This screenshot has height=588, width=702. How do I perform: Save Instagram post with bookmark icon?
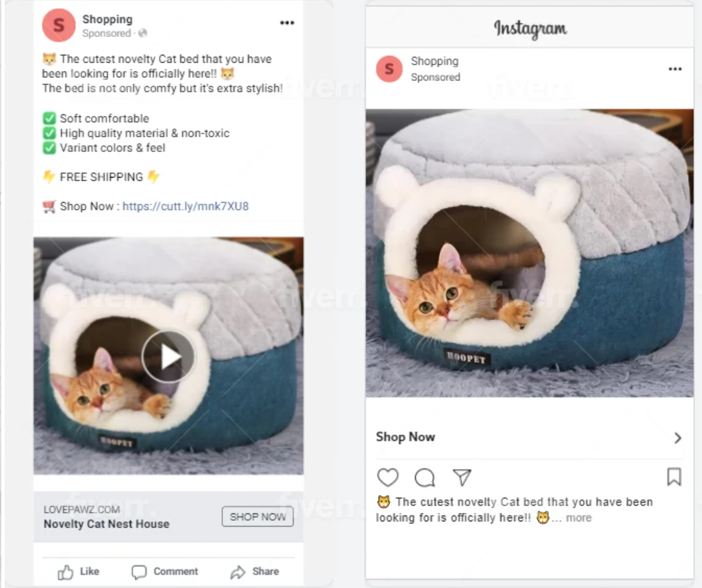(674, 476)
